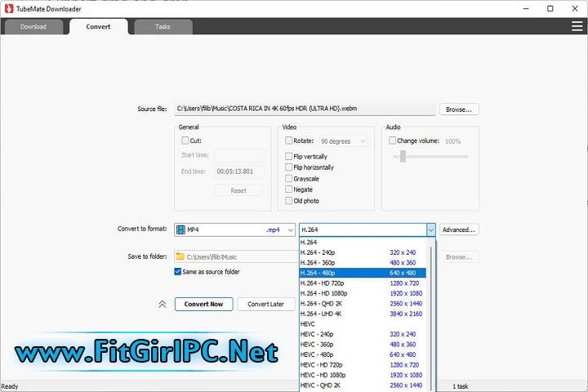Image resolution: width=588 pixels, height=392 pixels.
Task: Enable the Change volume checkbox
Action: (x=393, y=140)
